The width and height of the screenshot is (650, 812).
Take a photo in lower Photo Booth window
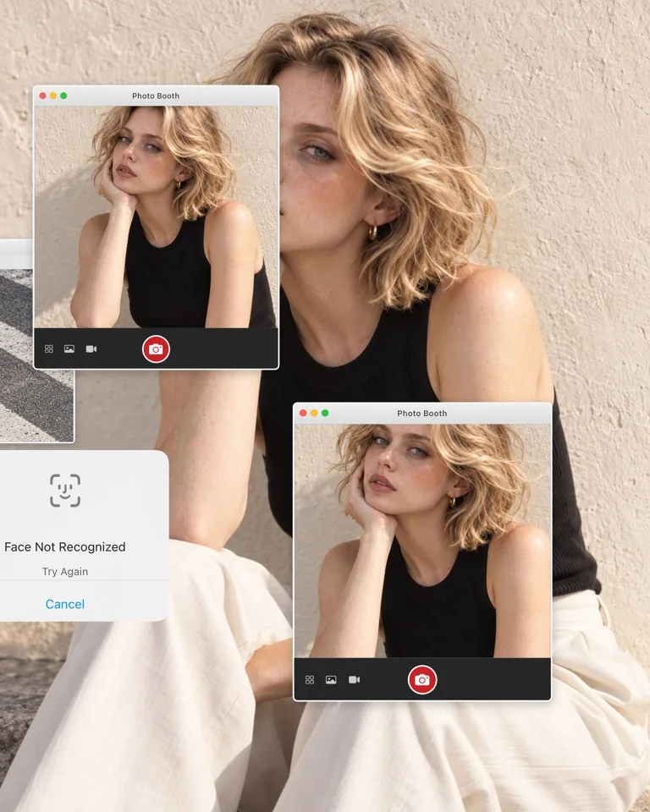(x=422, y=679)
